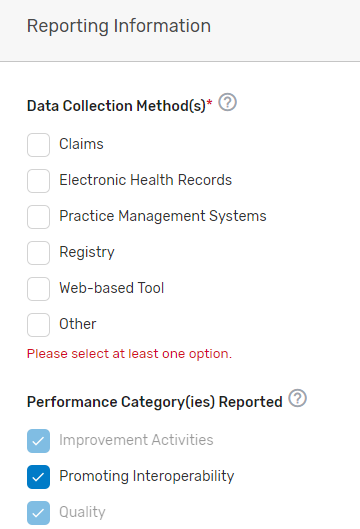
Task: Click the Electronic Health Records label
Action: click(146, 180)
